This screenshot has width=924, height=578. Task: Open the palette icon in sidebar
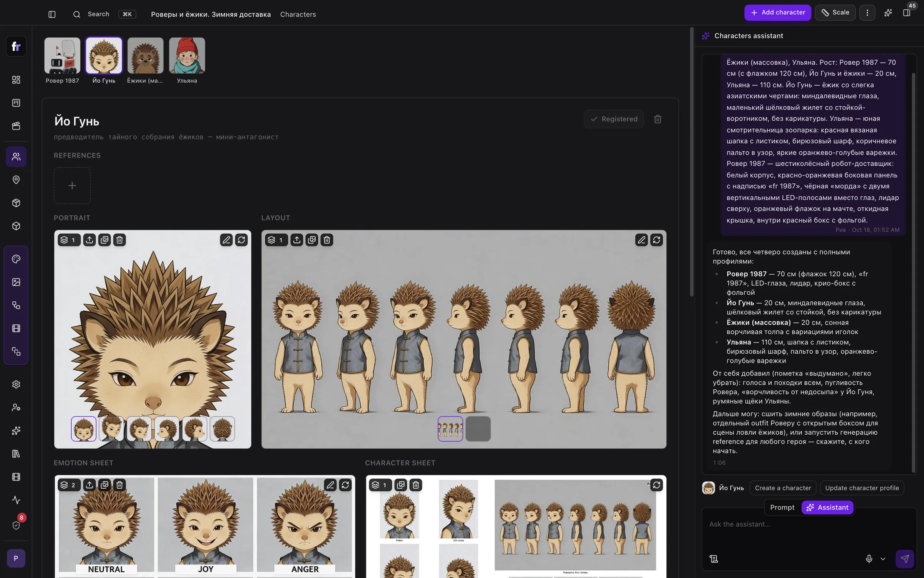[x=16, y=259]
